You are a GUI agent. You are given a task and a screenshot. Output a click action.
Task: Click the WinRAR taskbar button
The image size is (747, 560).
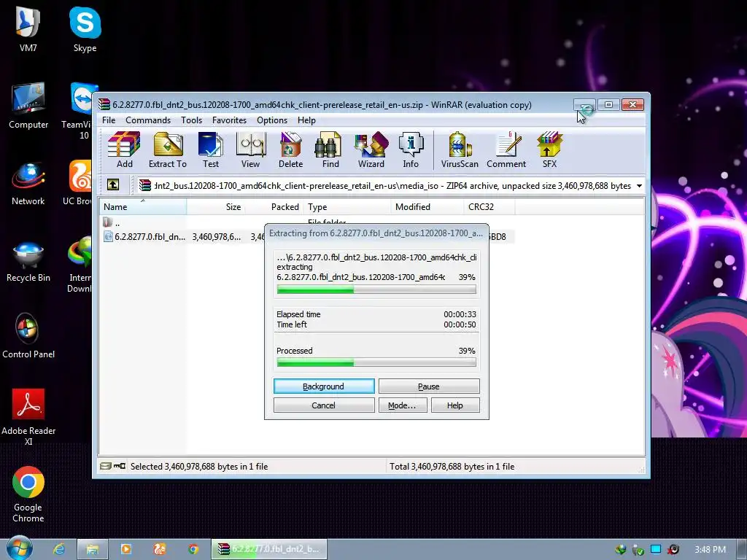pos(269,549)
